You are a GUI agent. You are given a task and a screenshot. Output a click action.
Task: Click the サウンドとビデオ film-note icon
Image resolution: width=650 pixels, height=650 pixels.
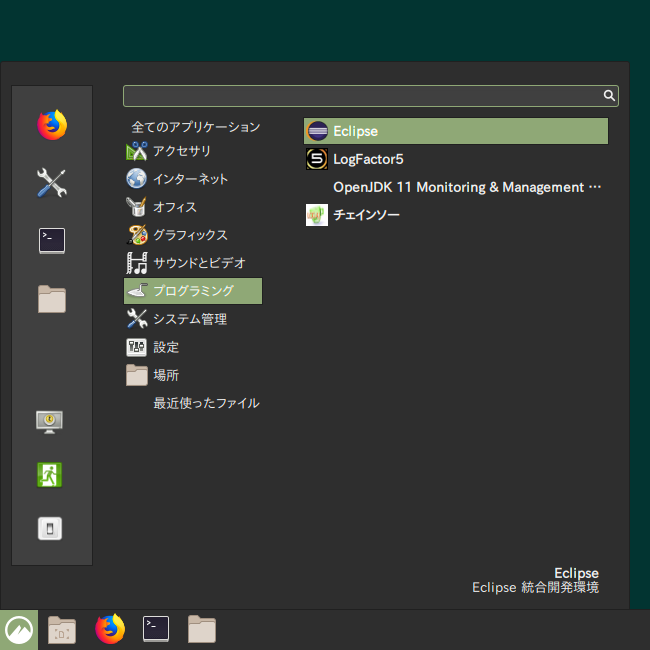pos(137,263)
